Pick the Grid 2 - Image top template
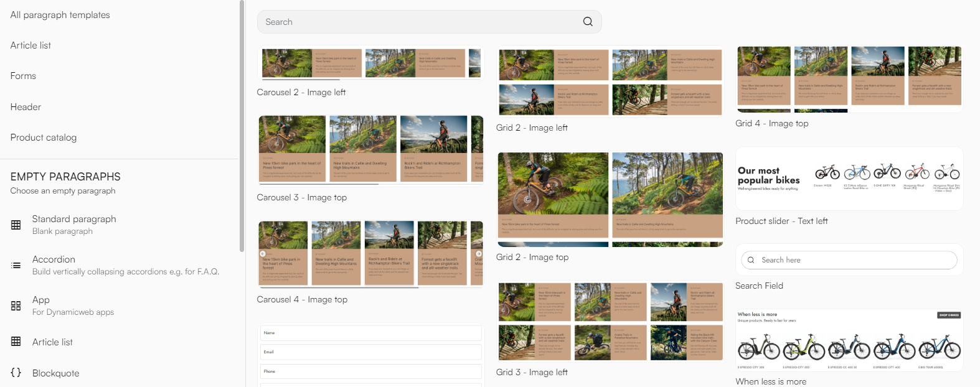Screen dimensions: 980x387 610,195
